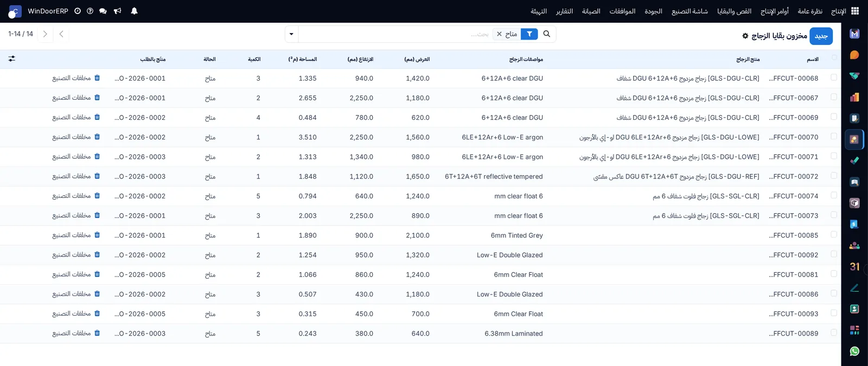Check the row FFCUT-00068 checkbox

(834, 78)
